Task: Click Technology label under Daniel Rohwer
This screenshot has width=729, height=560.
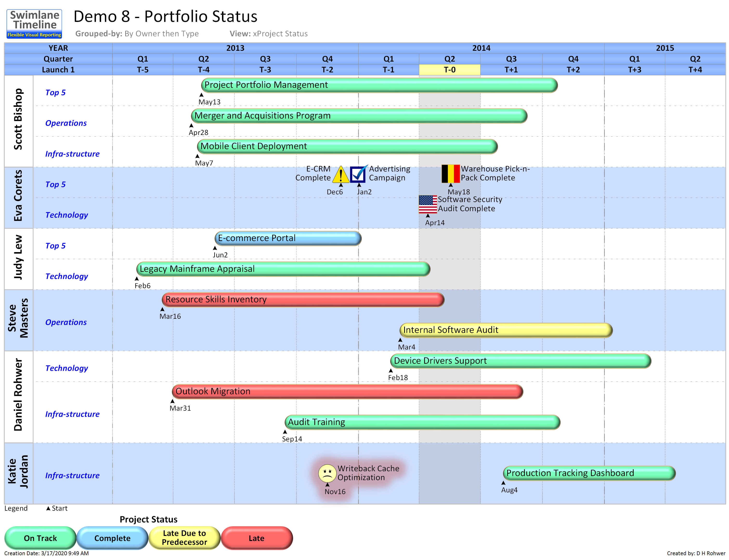Action: [67, 368]
